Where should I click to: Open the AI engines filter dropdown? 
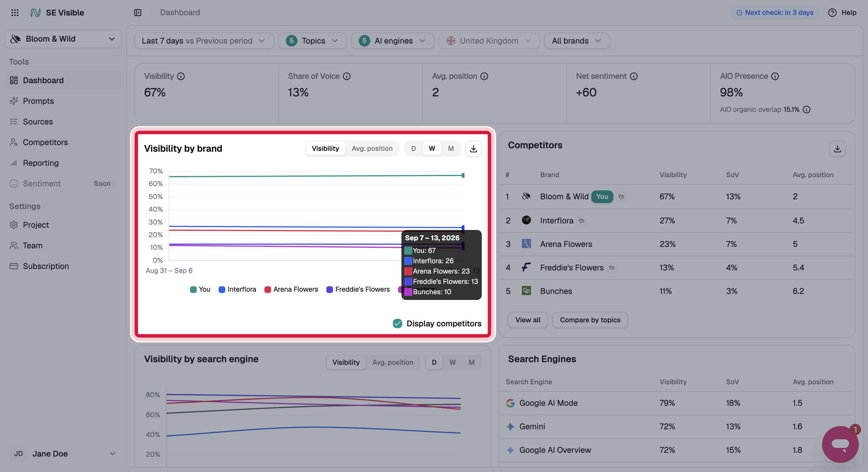pos(392,41)
